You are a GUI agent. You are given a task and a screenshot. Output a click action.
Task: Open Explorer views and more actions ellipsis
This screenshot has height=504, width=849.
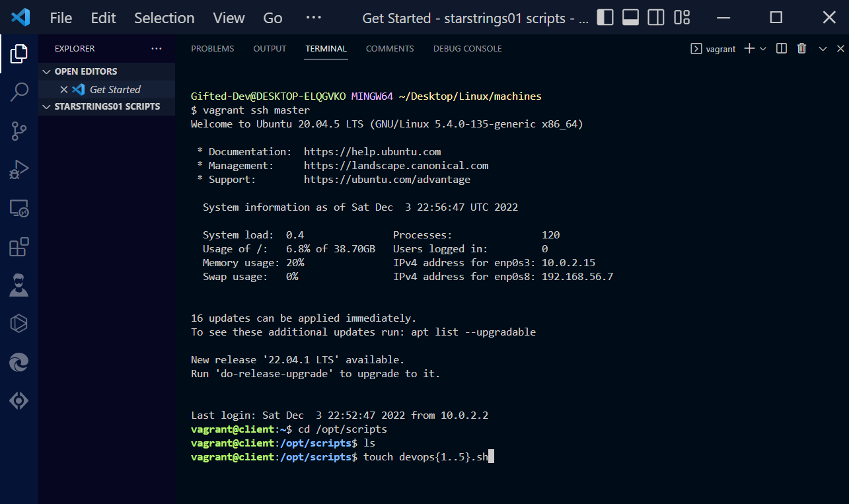pos(156,48)
